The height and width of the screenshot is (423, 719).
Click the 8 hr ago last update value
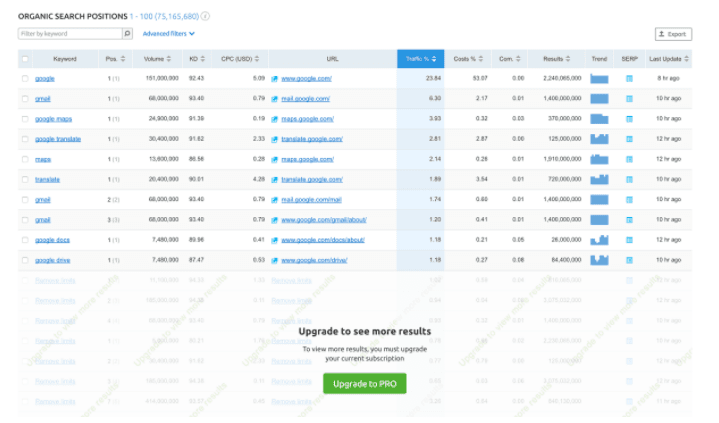[x=668, y=78]
